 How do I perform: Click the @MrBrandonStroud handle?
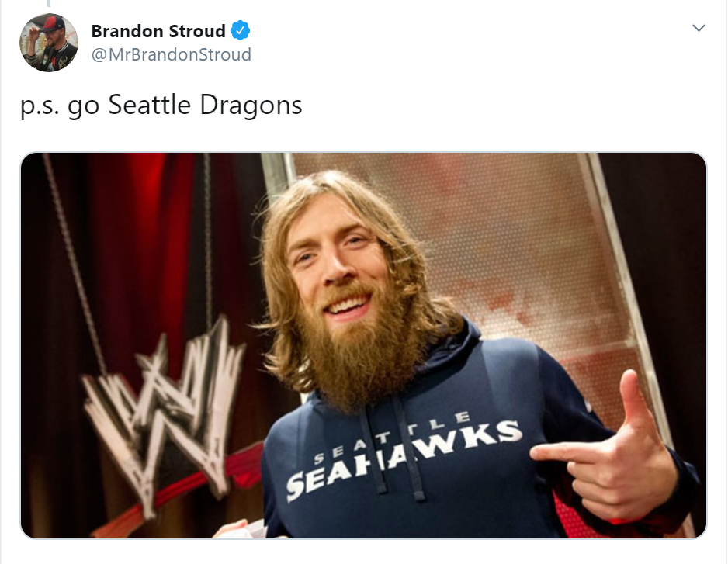[172, 54]
